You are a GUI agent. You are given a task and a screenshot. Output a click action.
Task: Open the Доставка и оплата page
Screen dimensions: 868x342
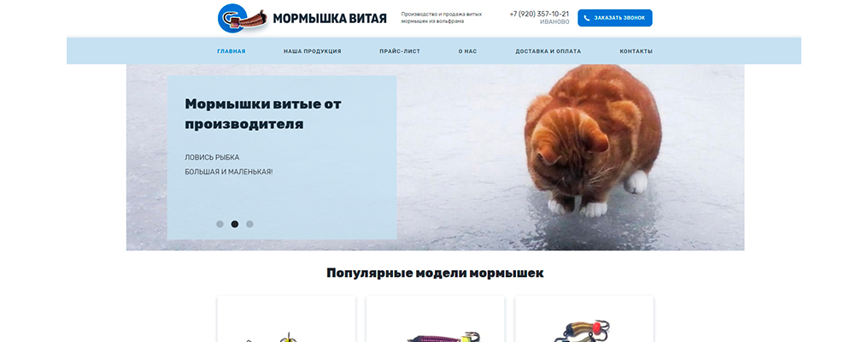(x=548, y=51)
